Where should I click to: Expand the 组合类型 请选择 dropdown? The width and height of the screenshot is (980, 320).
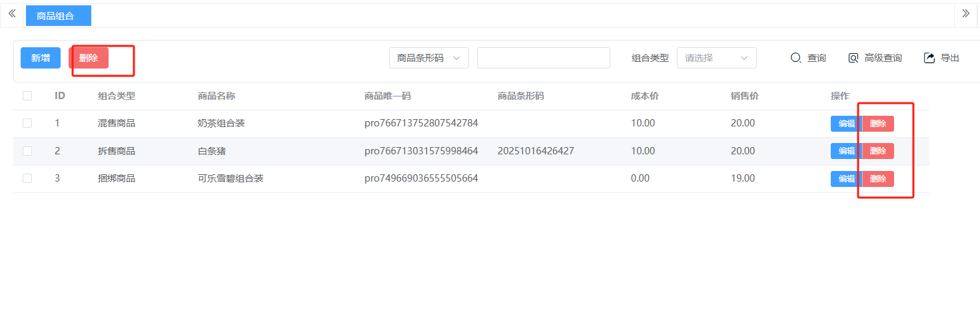[x=716, y=58]
